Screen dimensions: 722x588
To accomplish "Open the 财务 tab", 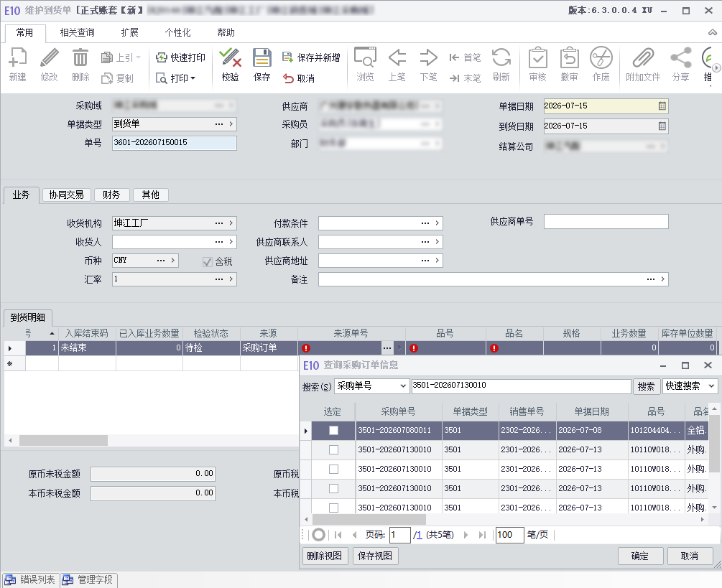I will click(111, 195).
